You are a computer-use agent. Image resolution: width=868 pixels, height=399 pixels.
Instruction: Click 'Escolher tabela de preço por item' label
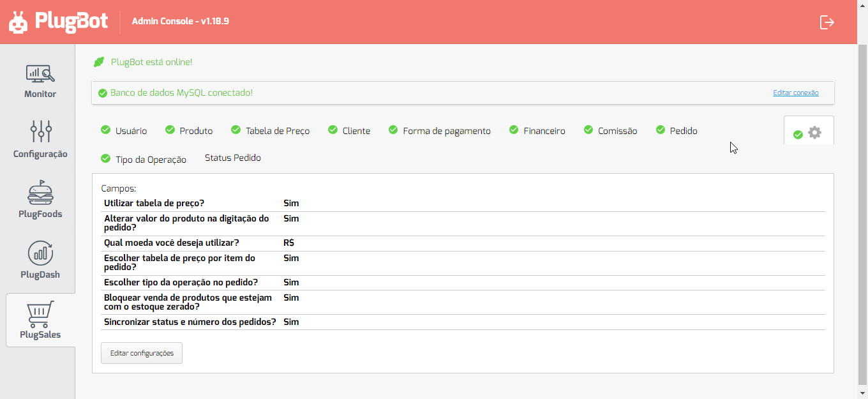(x=179, y=263)
